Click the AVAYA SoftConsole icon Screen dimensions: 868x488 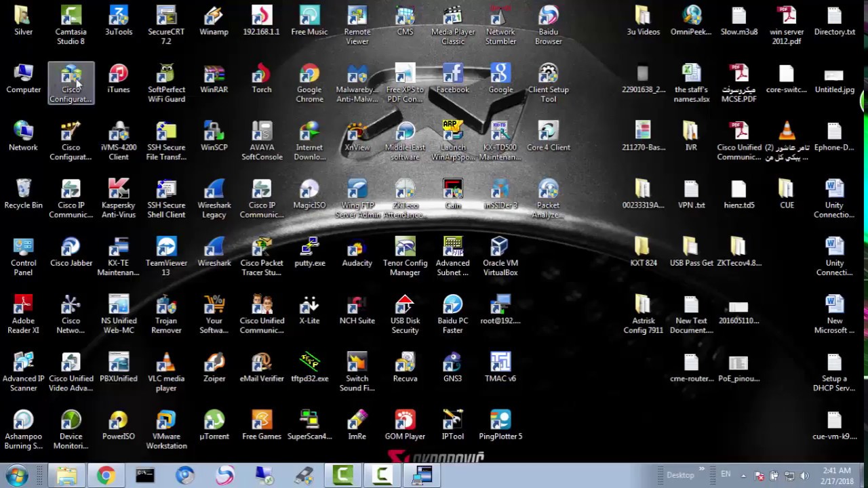(262, 140)
